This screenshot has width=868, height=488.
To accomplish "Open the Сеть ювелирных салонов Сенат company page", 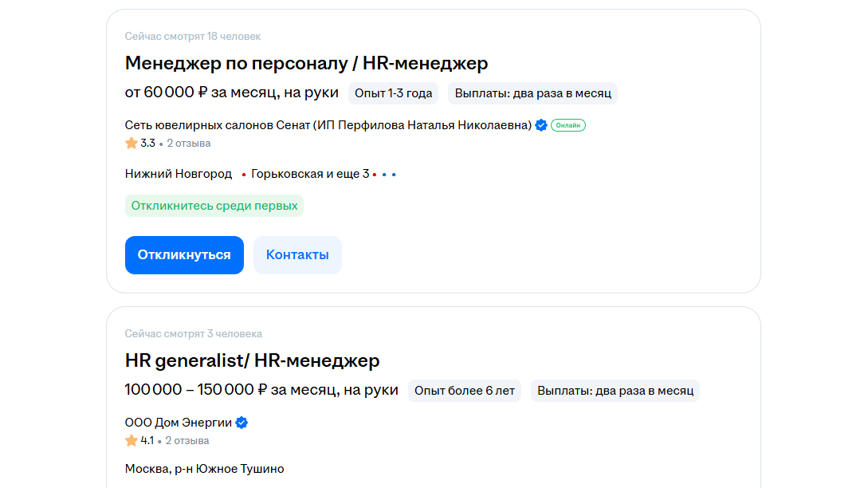I will (328, 125).
